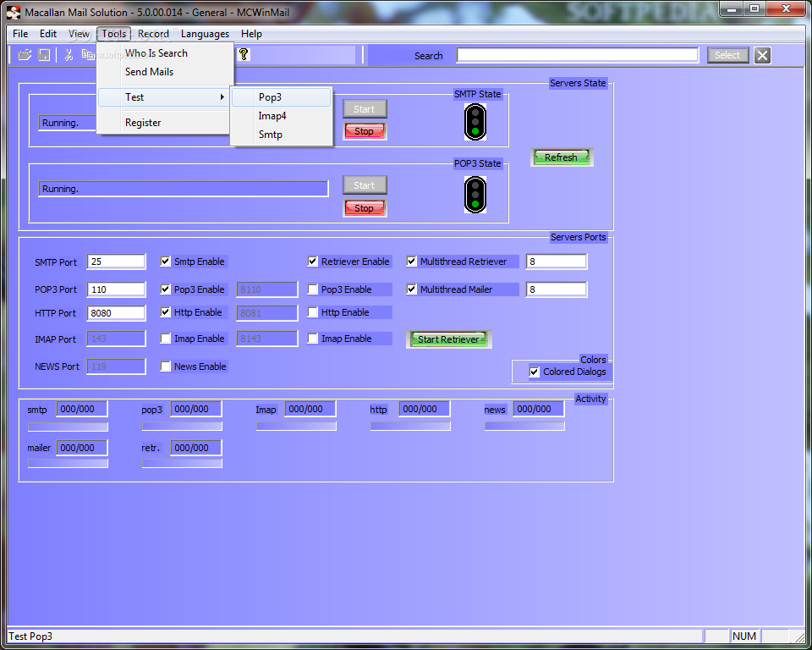Image resolution: width=812 pixels, height=650 pixels.
Task: Select Smtp in Test submenu
Action: click(x=281, y=135)
